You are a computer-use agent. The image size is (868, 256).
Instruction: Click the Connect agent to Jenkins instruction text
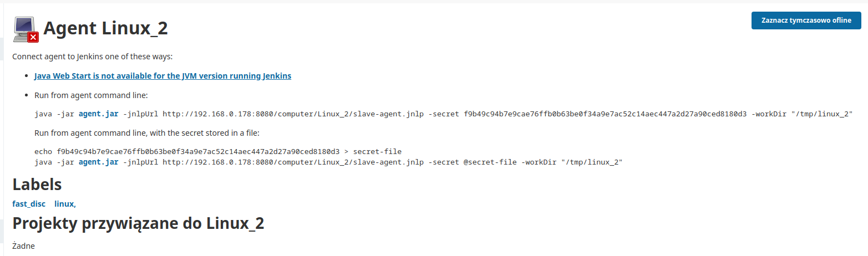pos(93,57)
